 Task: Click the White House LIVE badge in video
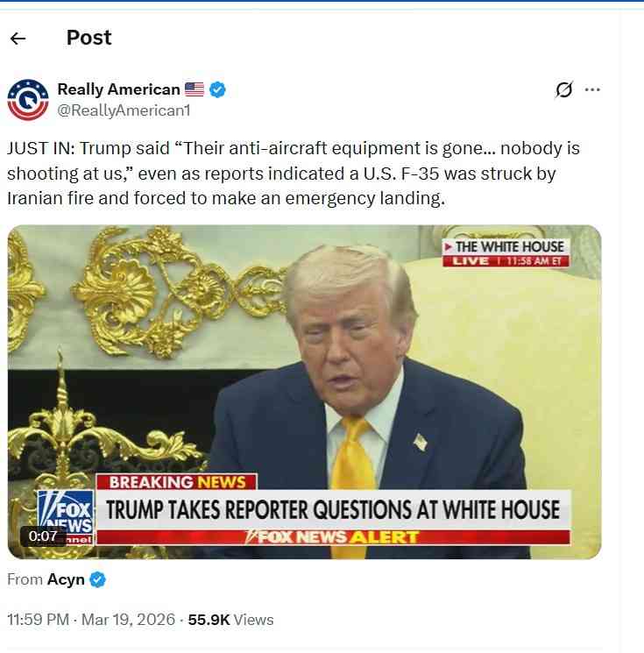pyautogui.click(x=506, y=252)
